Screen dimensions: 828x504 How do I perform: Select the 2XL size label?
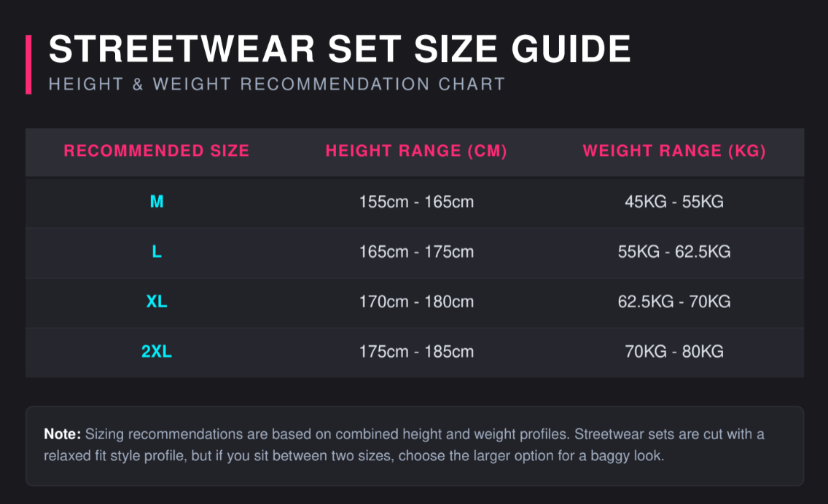[x=157, y=352]
